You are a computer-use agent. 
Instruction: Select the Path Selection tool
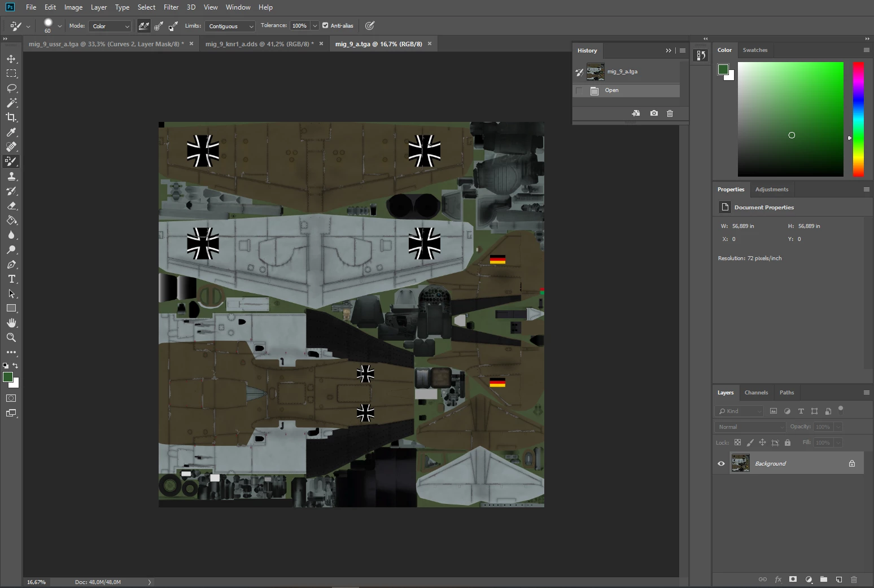coord(11,293)
